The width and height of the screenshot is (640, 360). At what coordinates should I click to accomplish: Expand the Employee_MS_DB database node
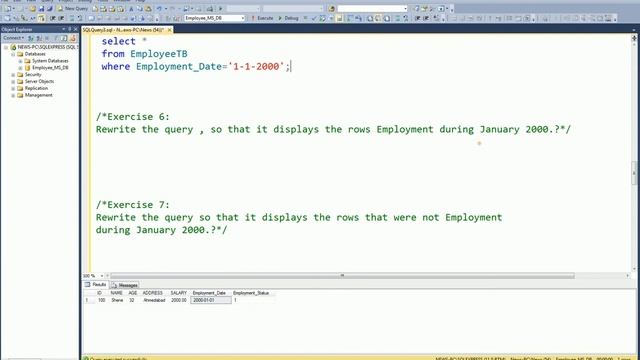pyautogui.click(x=20, y=68)
